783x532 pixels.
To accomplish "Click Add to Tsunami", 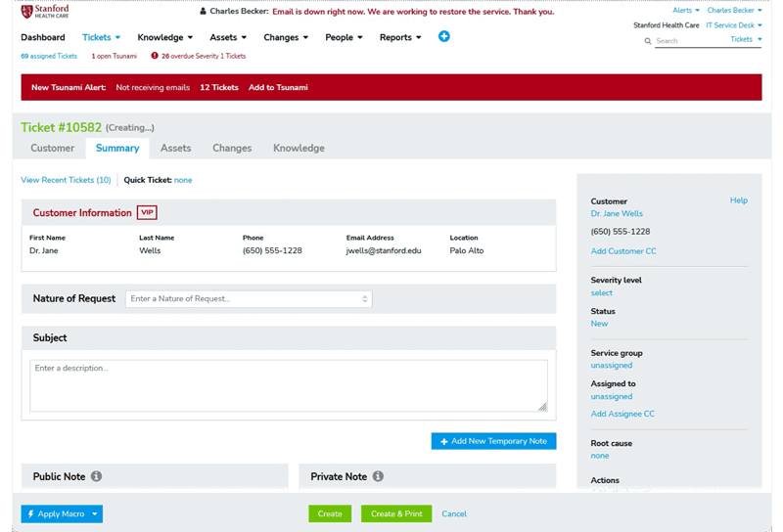I will pos(278,87).
